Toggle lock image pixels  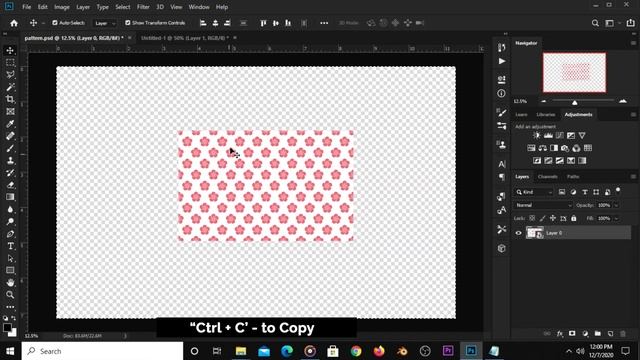[x=542, y=218]
